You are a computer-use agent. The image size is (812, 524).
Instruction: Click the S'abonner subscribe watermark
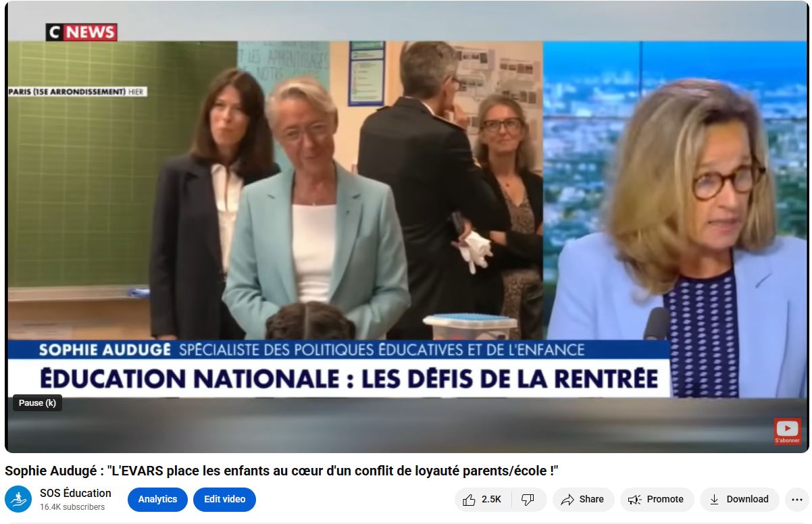click(x=787, y=431)
